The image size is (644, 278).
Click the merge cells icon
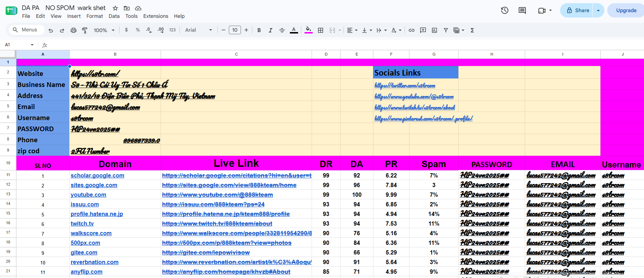click(x=332, y=30)
